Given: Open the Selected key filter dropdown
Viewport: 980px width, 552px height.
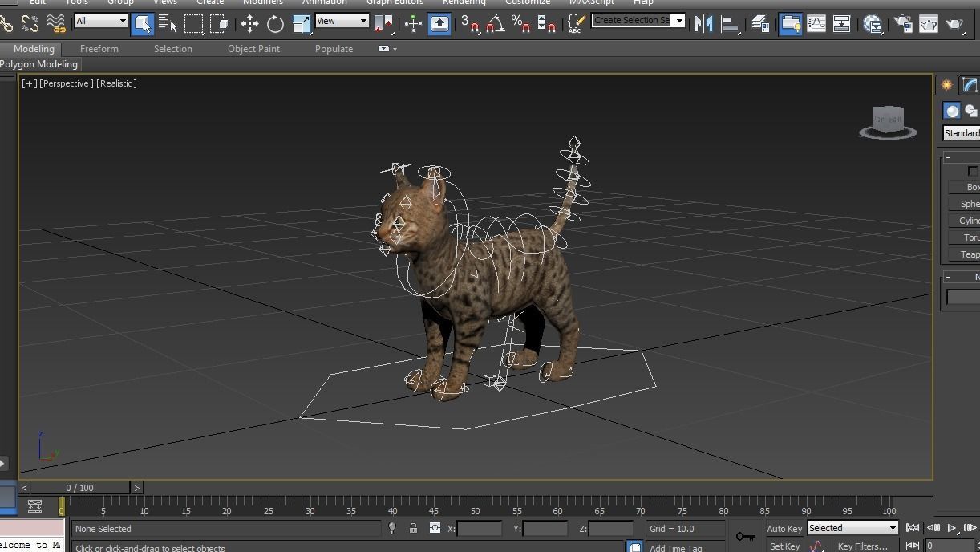Looking at the screenshot, I should [852, 528].
